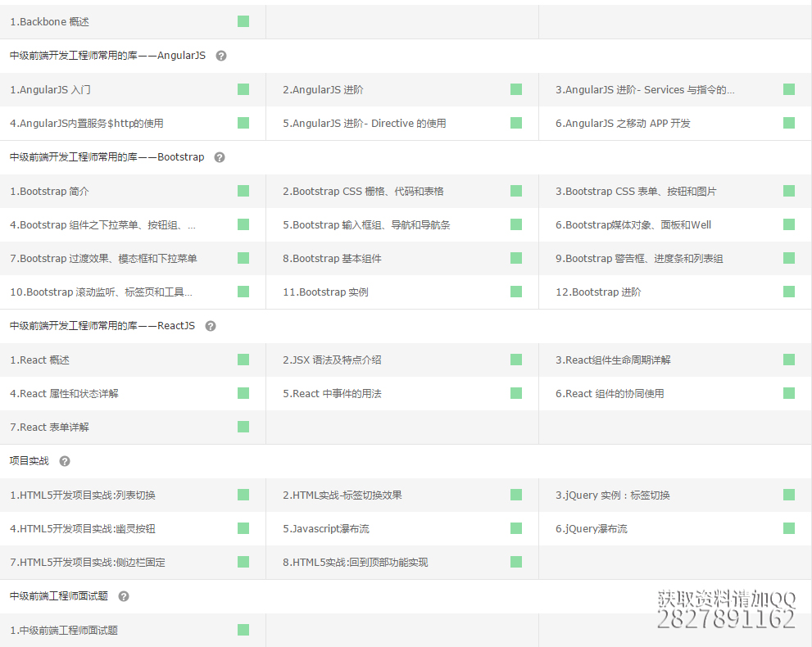This screenshot has height=647, width=812.
Task: Open 4.Bootstrap 组件之下拉菜单、按钮组 lesson
Action: pyautogui.click(x=103, y=225)
